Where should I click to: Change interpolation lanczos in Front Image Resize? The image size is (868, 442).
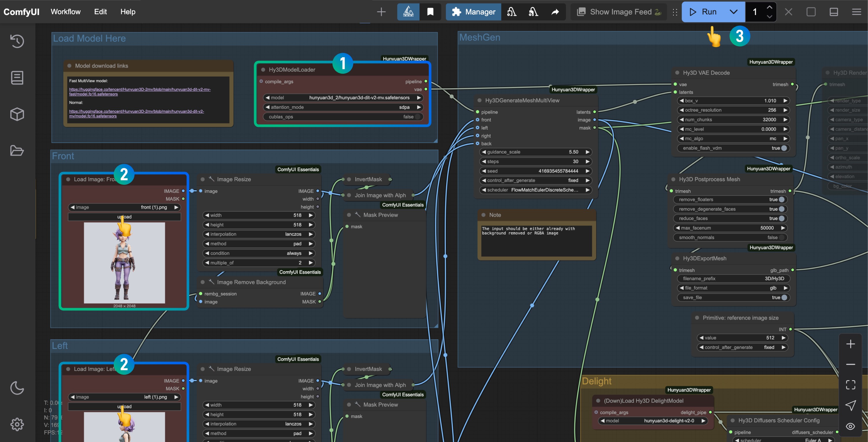coord(258,234)
